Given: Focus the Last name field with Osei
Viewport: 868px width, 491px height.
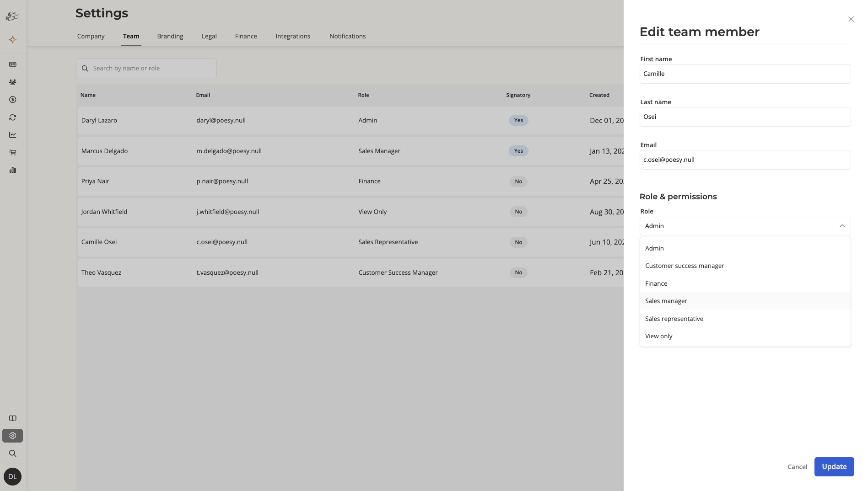Looking at the screenshot, I should 745,117.
